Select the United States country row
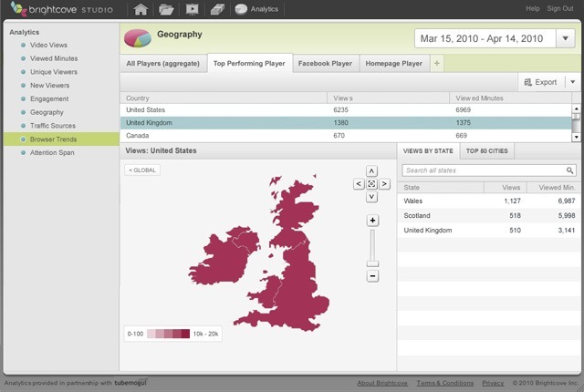The width and height of the screenshot is (584, 392). (x=346, y=109)
